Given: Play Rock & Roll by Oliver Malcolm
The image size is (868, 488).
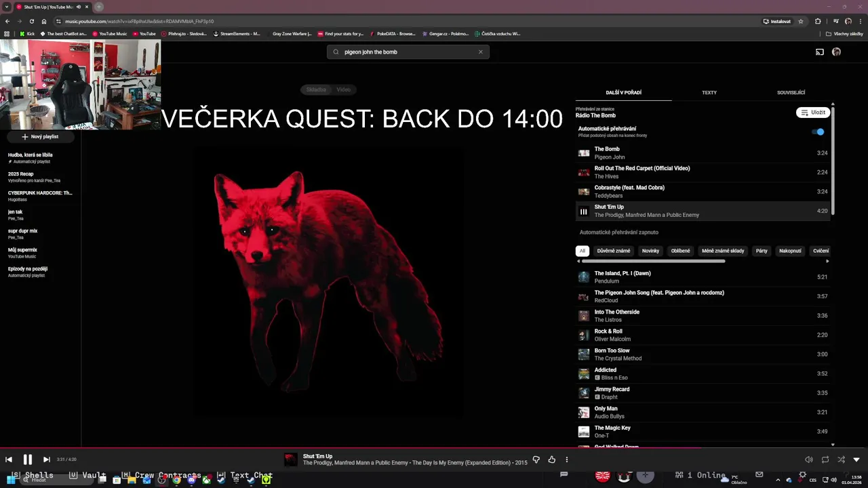Looking at the screenshot, I should click(703, 335).
